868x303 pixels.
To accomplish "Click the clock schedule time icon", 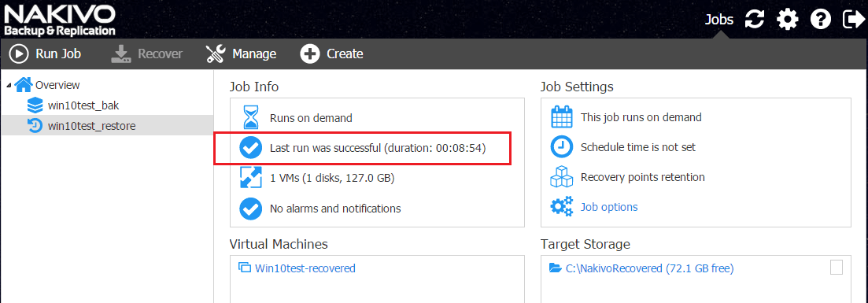I will 561,147.
